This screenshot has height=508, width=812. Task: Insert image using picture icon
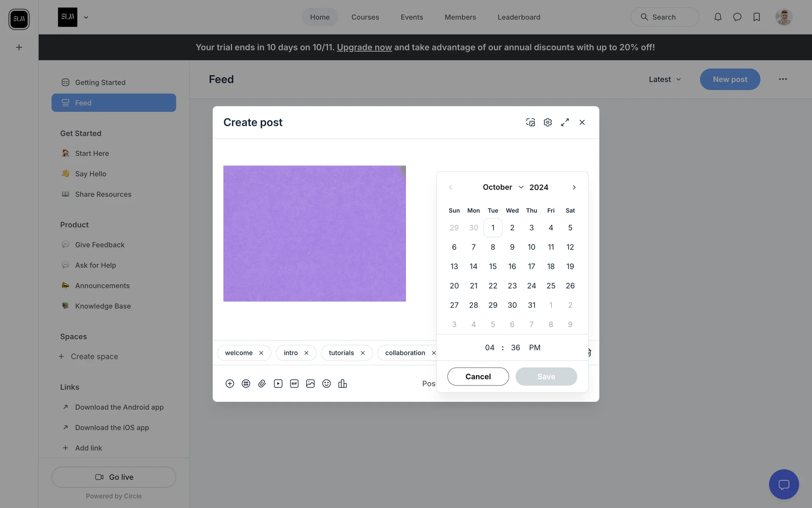[310, 384]
